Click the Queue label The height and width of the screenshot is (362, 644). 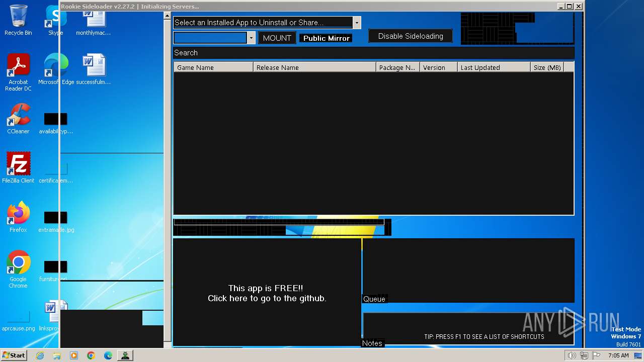pyautogui.click(x=374, y=299)
